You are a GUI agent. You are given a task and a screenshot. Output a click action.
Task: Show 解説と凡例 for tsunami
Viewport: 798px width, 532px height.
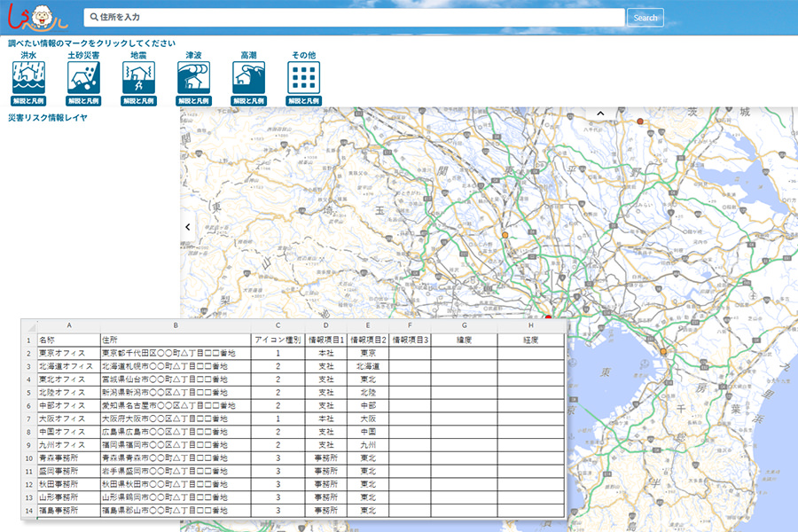[x=193, y=101]
